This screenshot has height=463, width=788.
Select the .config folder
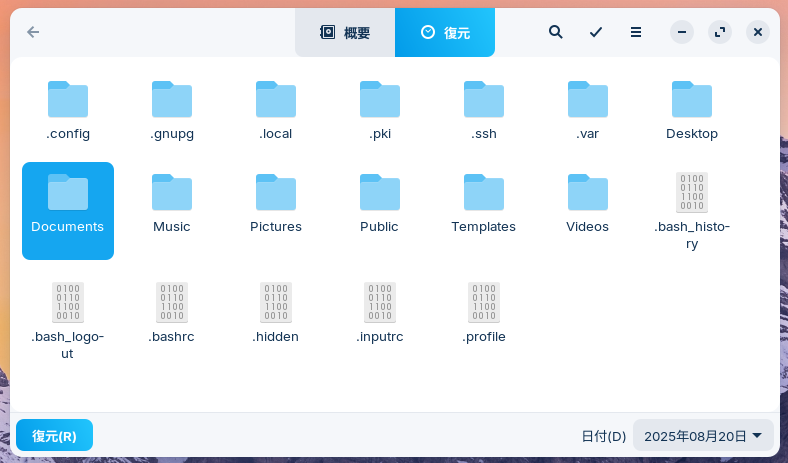pyautogui.click(x=68, y=109)
